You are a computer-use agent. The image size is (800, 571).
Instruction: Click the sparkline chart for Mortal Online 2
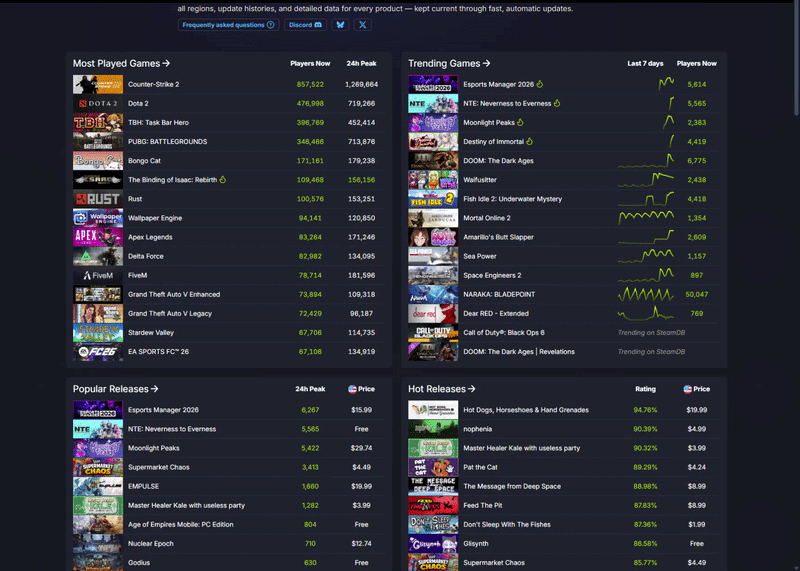tap(645, 218)
